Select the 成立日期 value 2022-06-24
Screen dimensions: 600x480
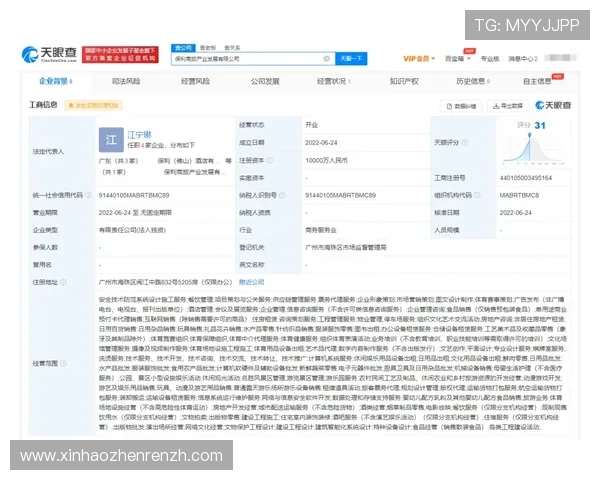pyautogui.click(x=321, y=142)
